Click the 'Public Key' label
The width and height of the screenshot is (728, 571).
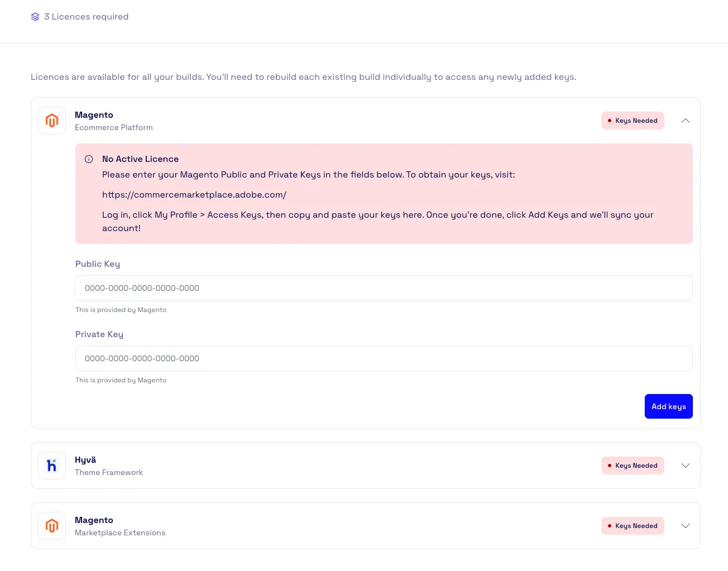(x=98, y=264)
